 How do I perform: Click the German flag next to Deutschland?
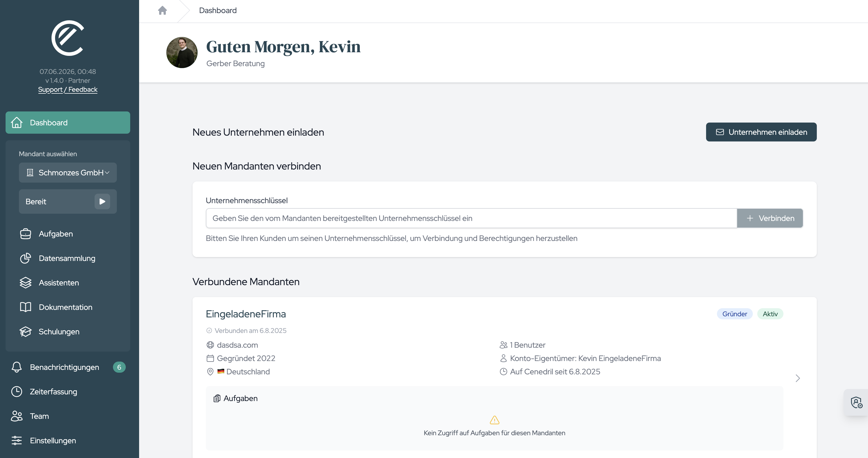click(221, 372)
